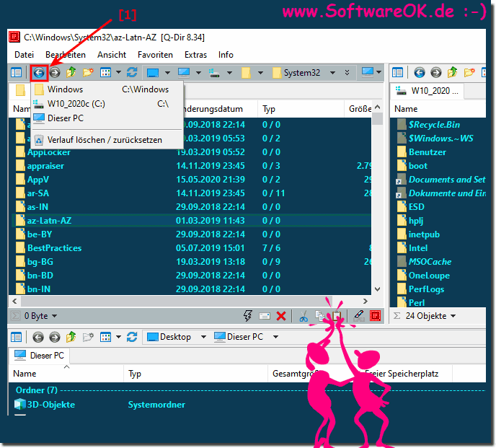Select the W10_2020 tab in right pane
The image size is (496, 448).
click(427, 91)
